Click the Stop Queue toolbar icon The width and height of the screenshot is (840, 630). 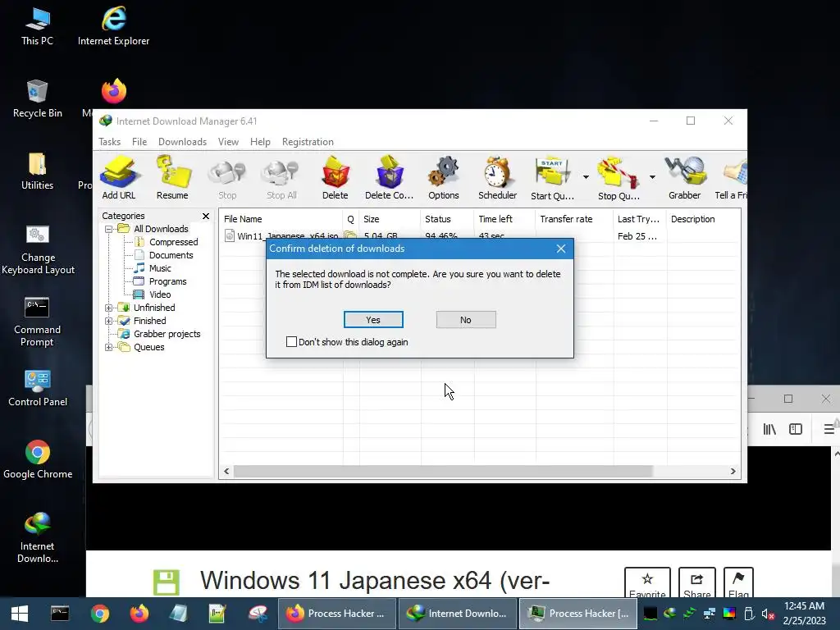click(x=619, y=178)
